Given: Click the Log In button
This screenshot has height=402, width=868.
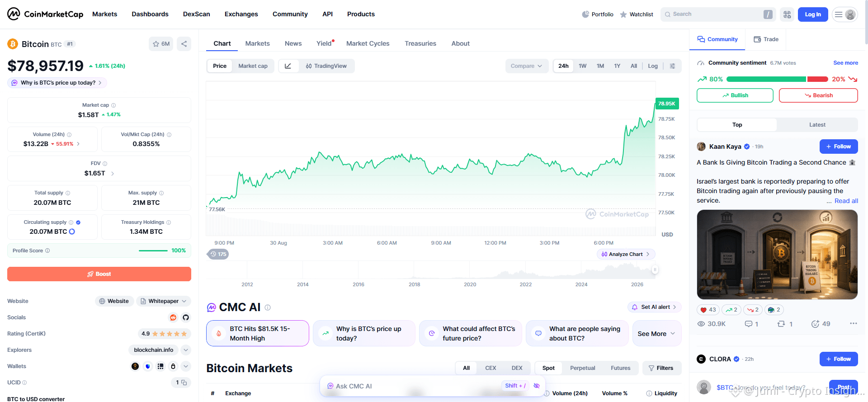Looking at the screenshot, I should 813,14.
